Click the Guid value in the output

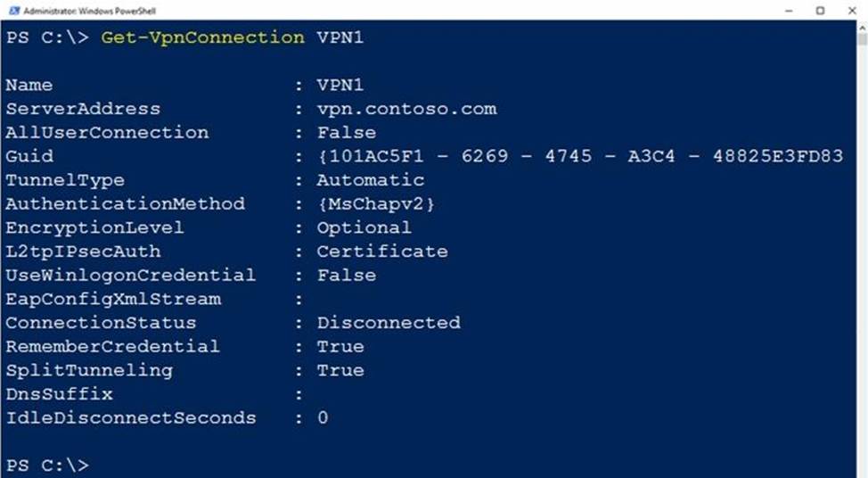[579, 156]
